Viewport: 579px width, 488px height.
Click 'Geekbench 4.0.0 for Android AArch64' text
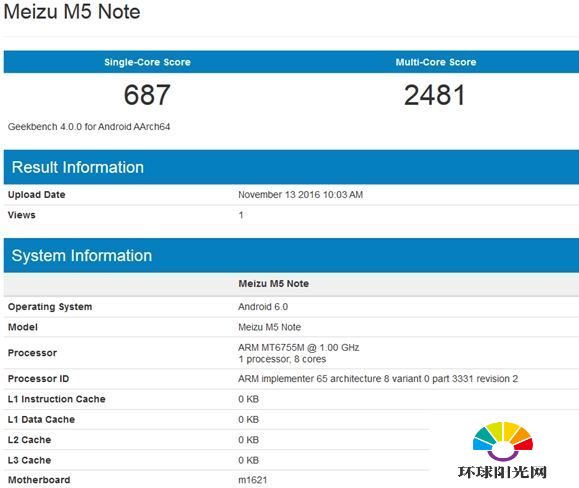[x=89, y=127]
